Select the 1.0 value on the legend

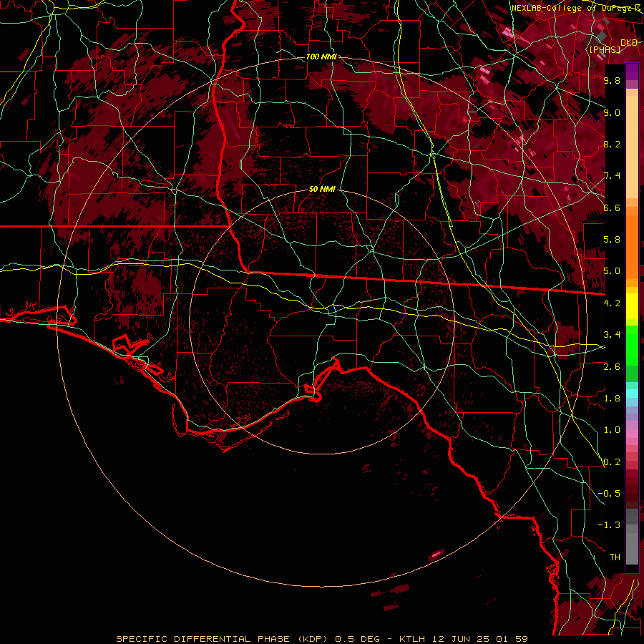coord(612,430)
